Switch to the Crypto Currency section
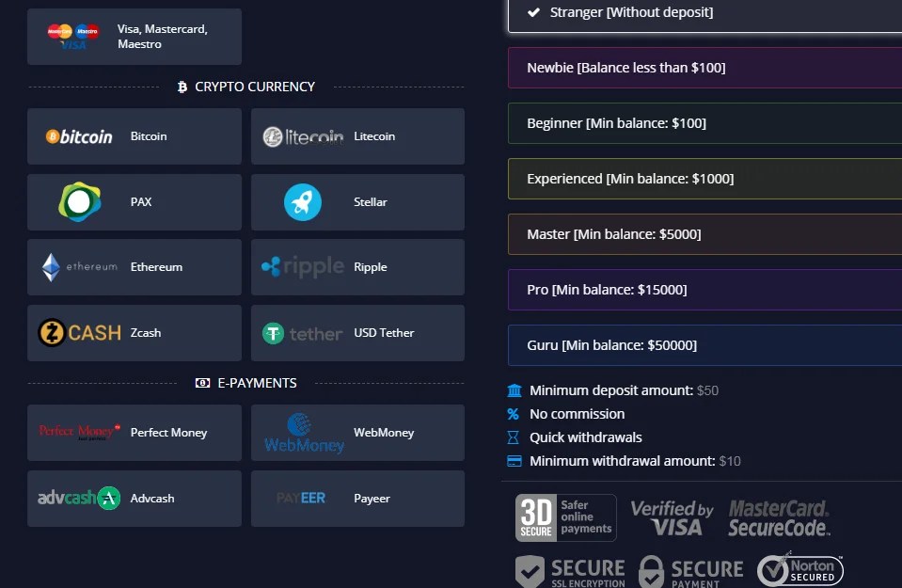Screen dimensions: 902x588 (245, 87)
